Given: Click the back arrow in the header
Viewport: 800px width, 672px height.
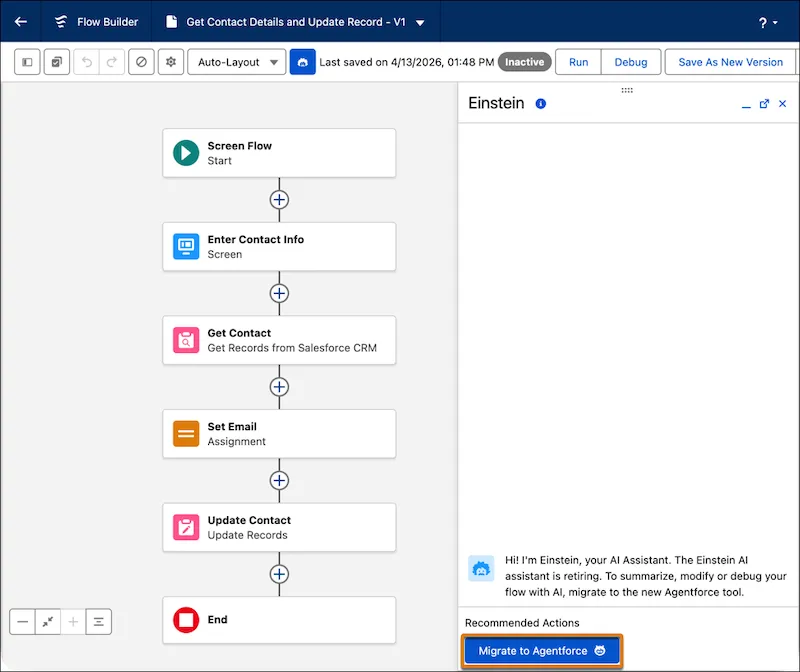Looking at the screenshot, I should 20,22.
